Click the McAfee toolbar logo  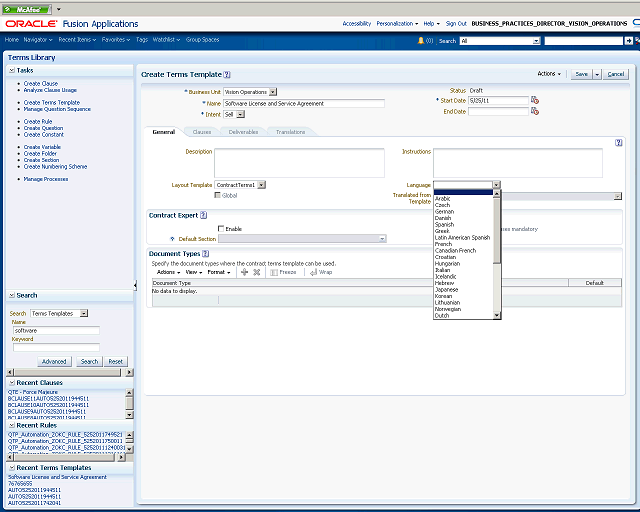27,9
